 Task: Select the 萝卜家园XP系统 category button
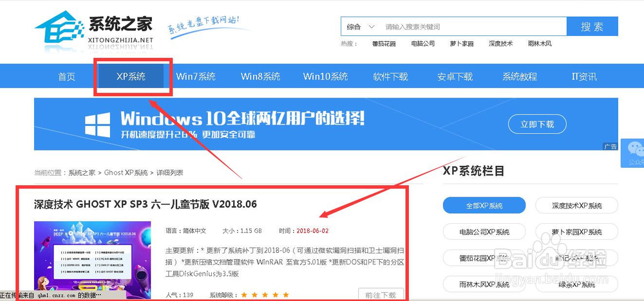[576, 232]
